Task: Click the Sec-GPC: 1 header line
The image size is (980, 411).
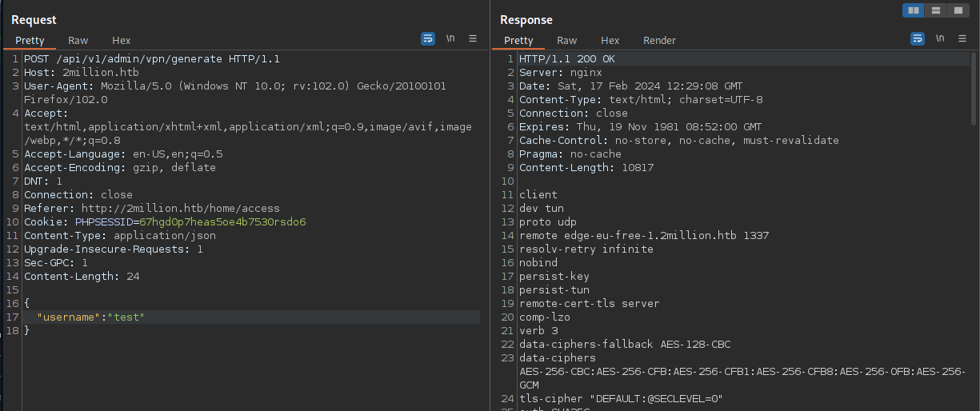Action: 56,263
